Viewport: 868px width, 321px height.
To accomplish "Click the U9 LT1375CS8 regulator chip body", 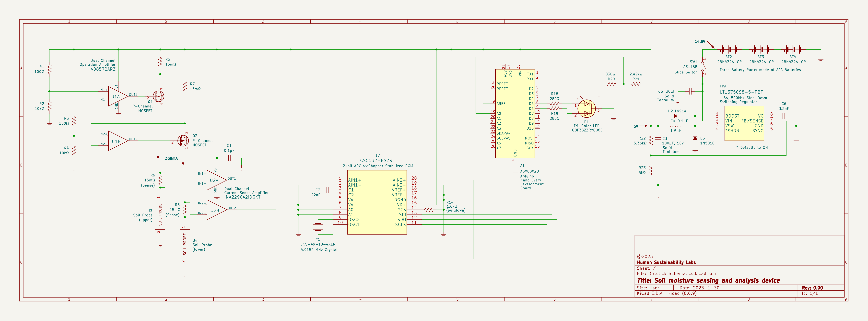I will click(744, 124).
